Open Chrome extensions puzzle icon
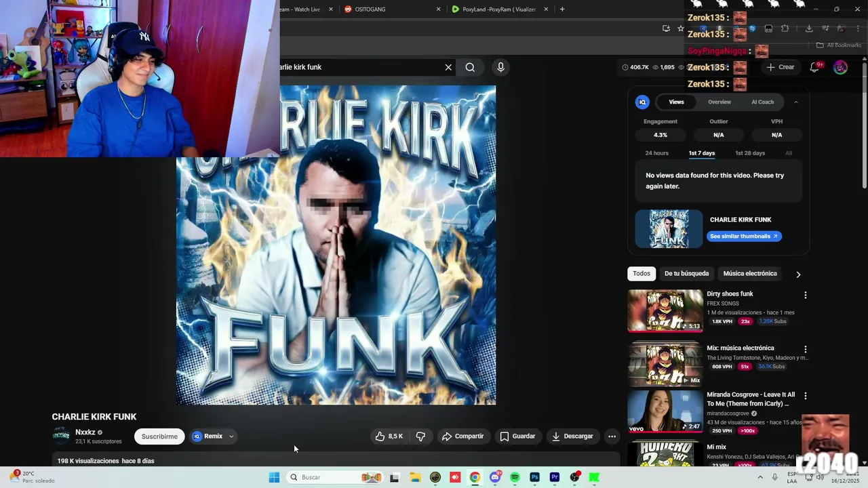The width and height of the screenshot is (868, 488). (785, 28)
